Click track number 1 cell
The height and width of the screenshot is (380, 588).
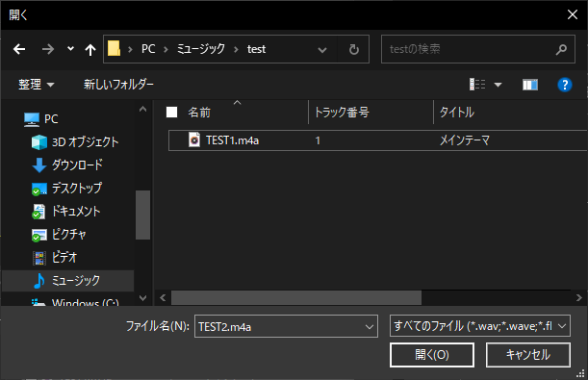[318, 140]
